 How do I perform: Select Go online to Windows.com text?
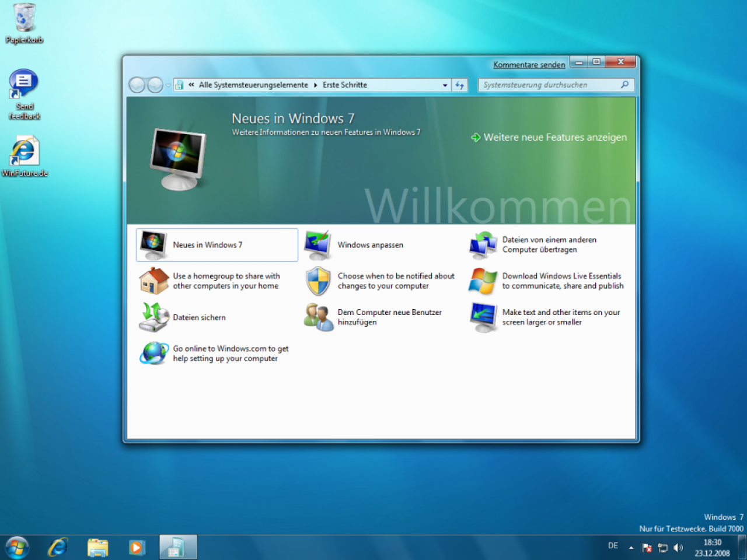pos(231,353)
